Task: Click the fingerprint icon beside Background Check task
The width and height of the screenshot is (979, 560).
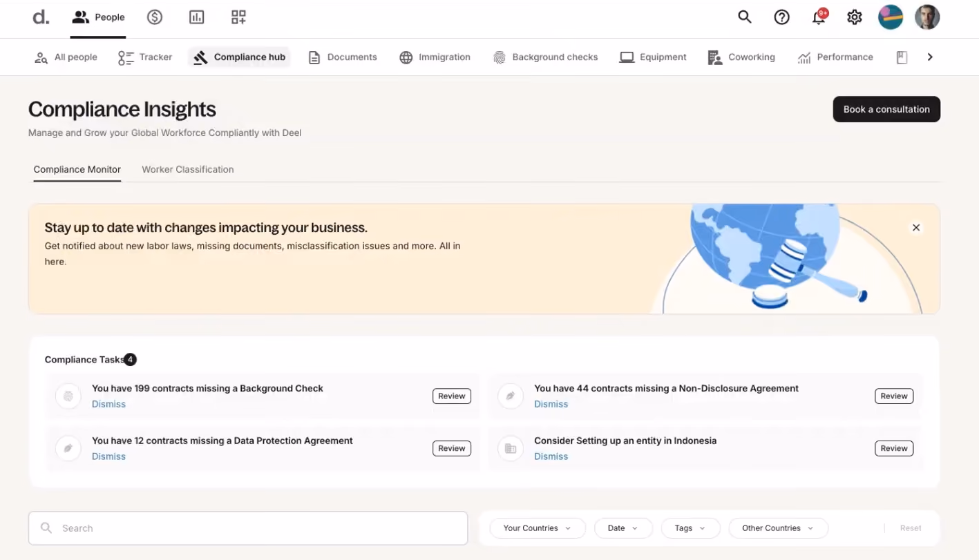Action: (68, 396)
